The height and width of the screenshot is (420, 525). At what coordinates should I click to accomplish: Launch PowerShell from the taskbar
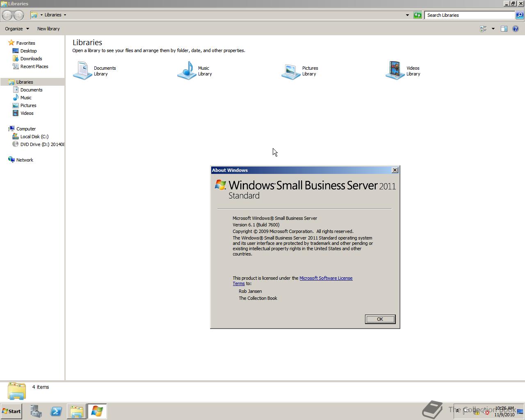click(x=56, y=411)
